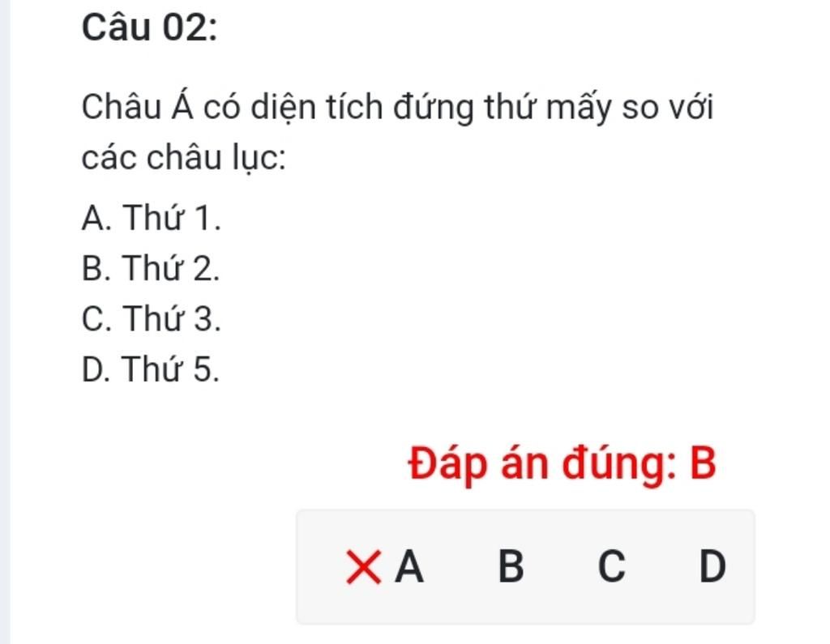This screenshot has height=644, width=830.
Task: Click the red X wrong-answer mark
Action: click(363, 567)
